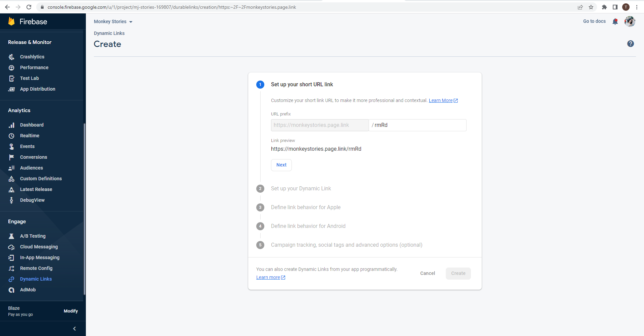The width and height of the screenshot is (644, 336).
Task: Click the Conversions flag icon
Action: (x=11, y=157)
